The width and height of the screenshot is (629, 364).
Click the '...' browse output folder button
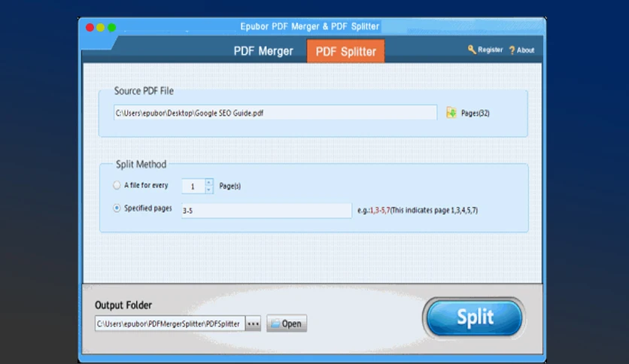[x=253, y=323]
